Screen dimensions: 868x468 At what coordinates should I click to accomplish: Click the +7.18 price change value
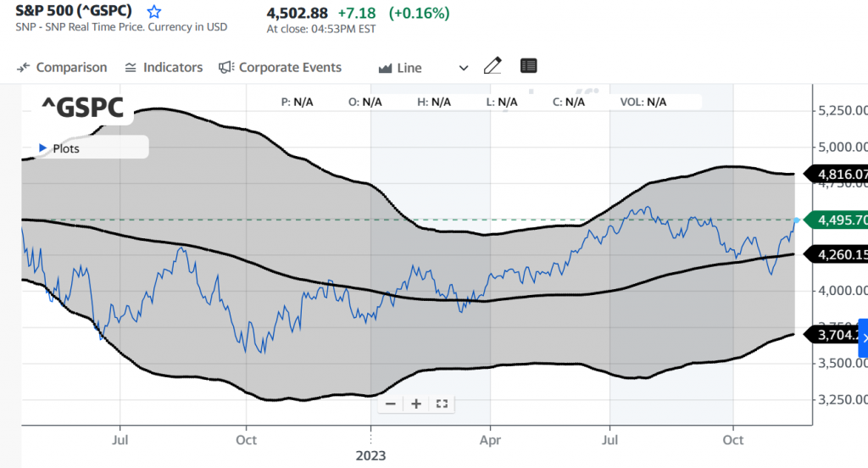click(x=357, y=14)
